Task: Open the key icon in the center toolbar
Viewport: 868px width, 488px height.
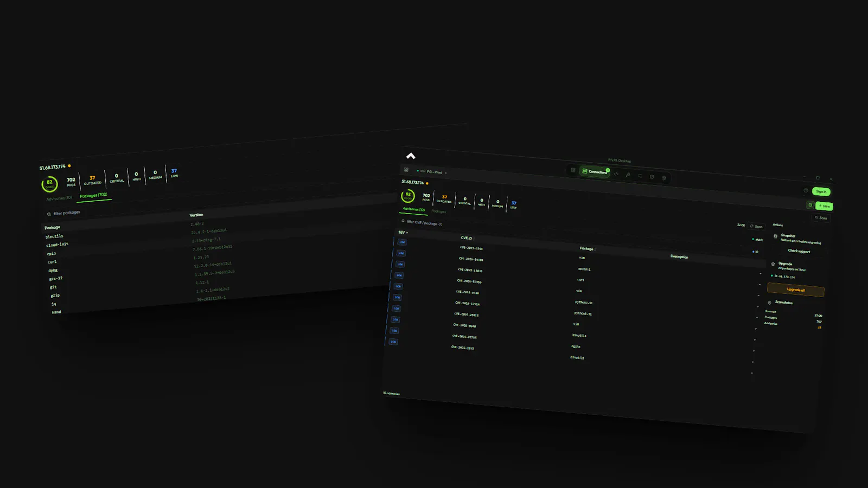Action: 628,175
